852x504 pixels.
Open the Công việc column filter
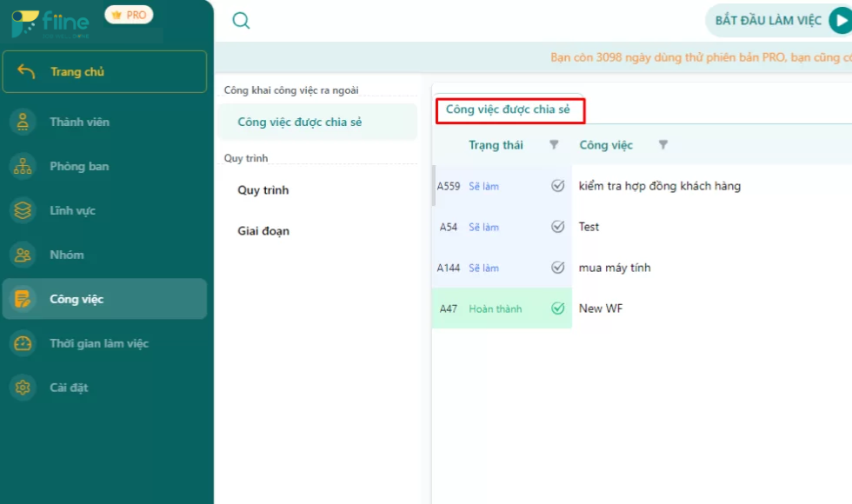click(x=663, y=145)
